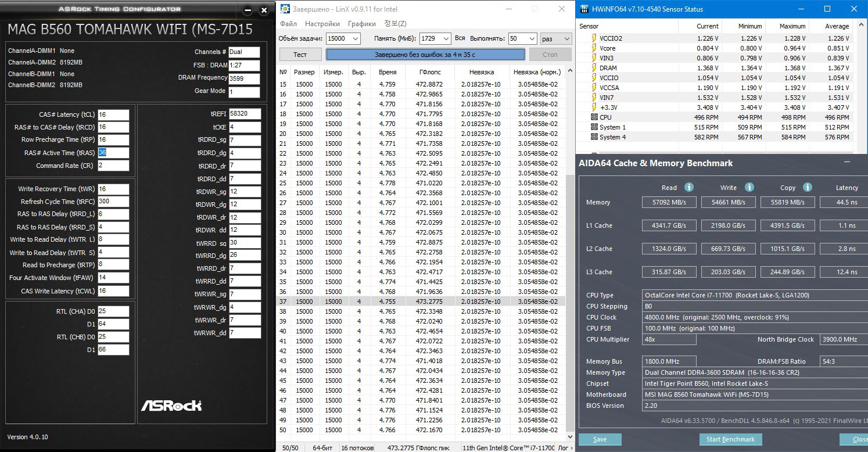Select the Memory Bus field showing 1800.0 MHz
The image size is (868, 452).
click(x=669, y=361)
